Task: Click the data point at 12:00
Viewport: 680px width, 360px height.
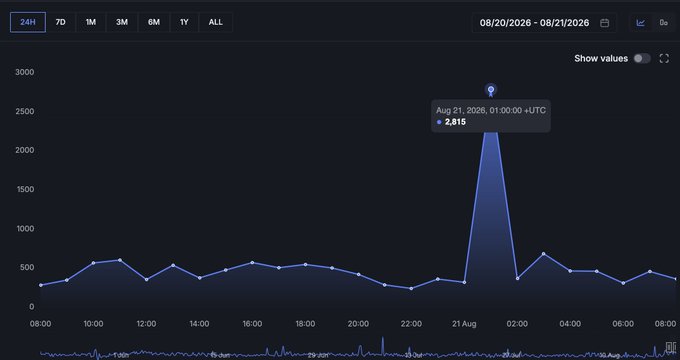Action: coord(147,280)
